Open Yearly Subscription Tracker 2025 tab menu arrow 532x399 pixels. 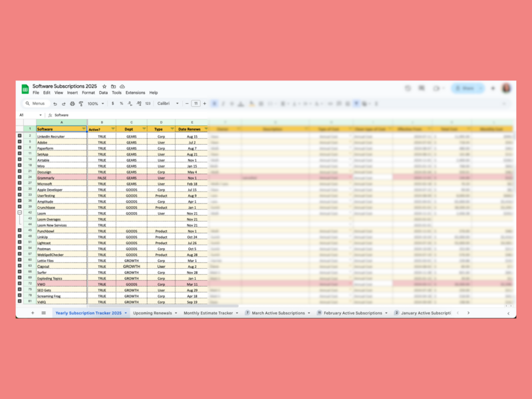click(x=126, y=313)
